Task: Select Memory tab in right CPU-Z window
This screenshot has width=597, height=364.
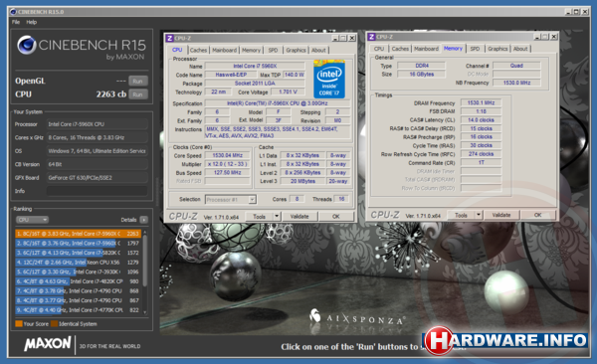Action: point(453,49)
